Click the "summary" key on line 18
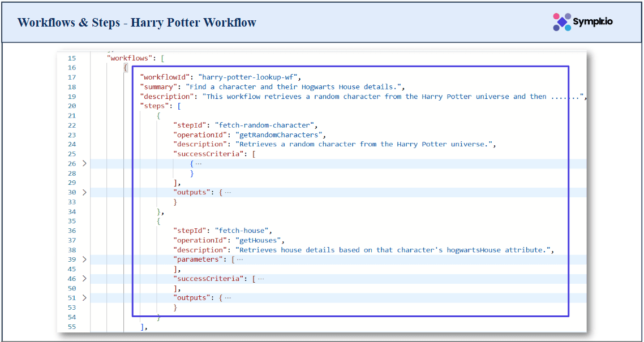Viewport: 644px width, 342px height. 157,87
